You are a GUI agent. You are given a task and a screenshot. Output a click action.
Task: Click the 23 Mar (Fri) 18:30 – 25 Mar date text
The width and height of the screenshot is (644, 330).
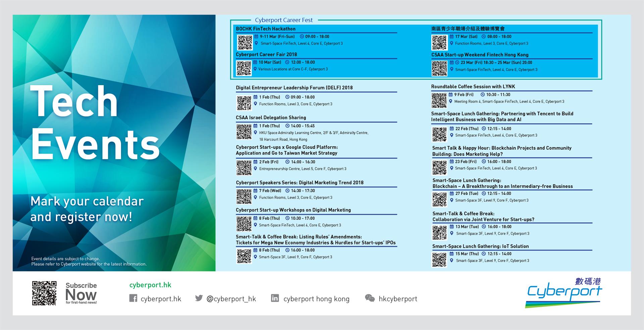click(x=496, y=63)
